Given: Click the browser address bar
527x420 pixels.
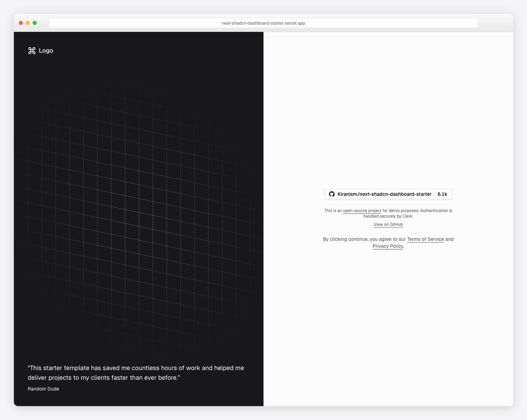Looking at the screenshot, I should pos(263,22).
